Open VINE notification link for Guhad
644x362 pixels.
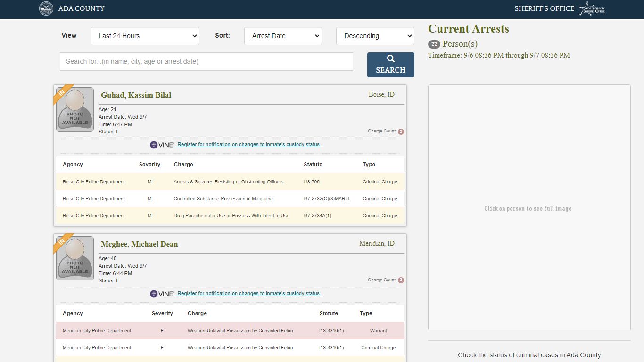point(249,145)
